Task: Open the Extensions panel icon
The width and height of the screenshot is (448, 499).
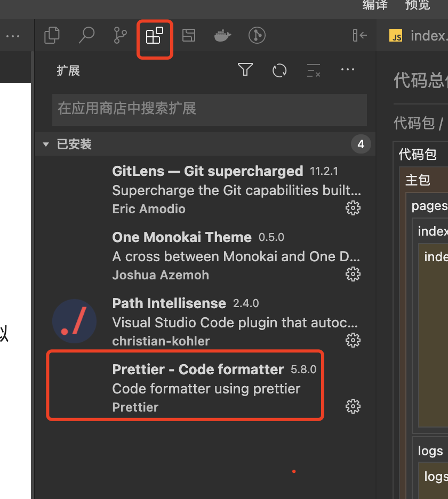Action: (x=155, y=35)
